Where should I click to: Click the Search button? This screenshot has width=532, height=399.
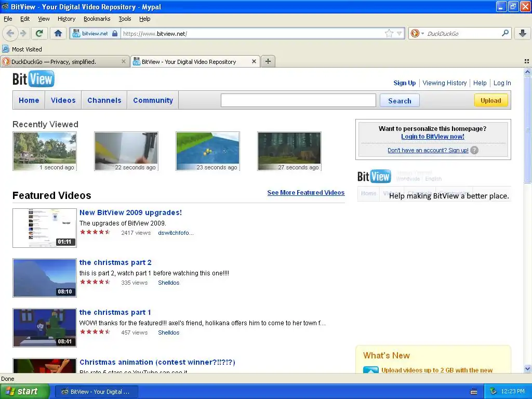click(x=400, y=100)
